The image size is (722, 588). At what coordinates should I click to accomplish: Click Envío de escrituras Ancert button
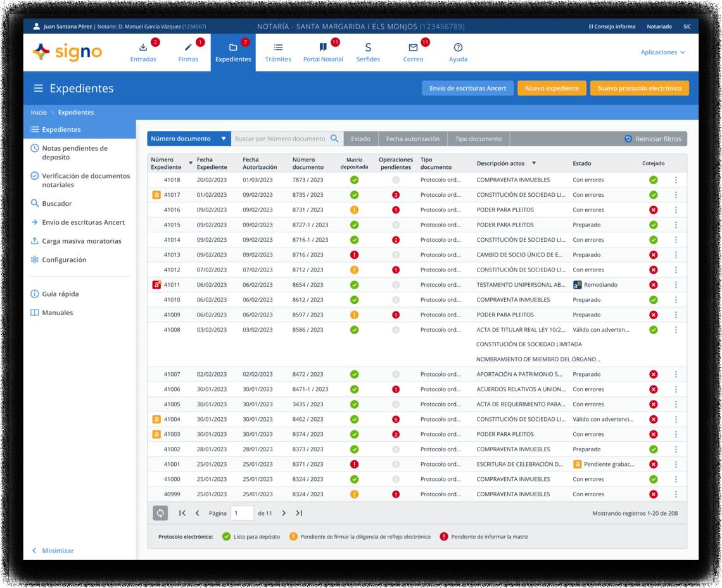point(467,89)
